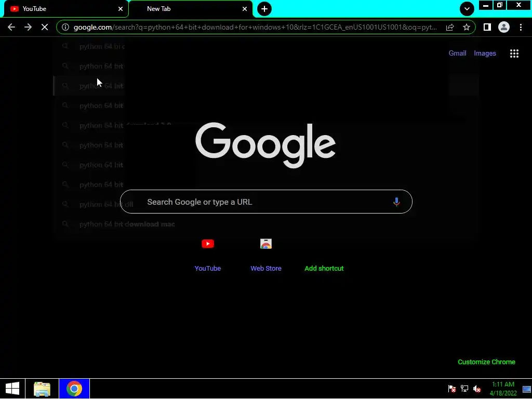532x399 pixels.
Task: Open network status tray icon
Action: tap(464, 389)
